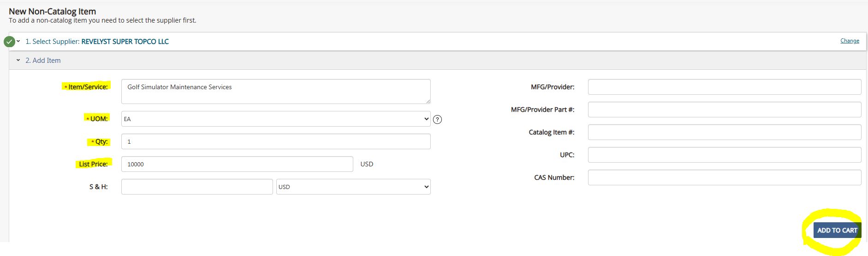Click into the Qty field
This screenshot has width=868, height=256.
point(275,141)
